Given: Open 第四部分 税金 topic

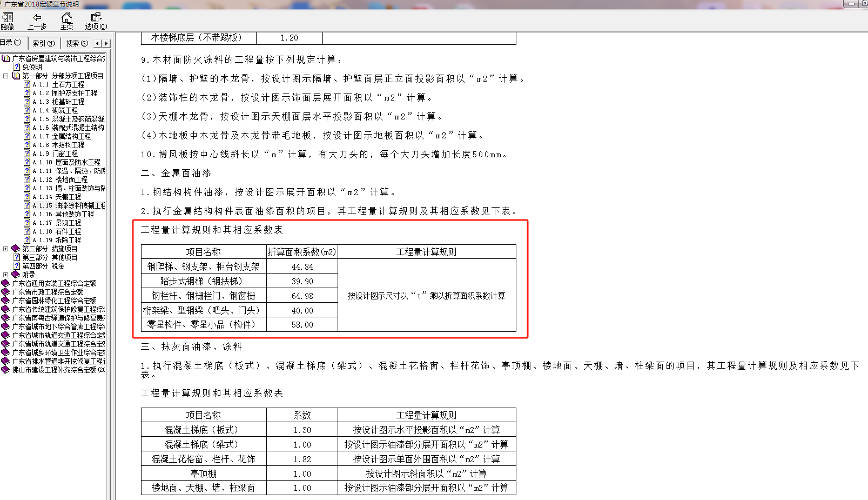Looking at the screenshot, I should pos(43,266).
